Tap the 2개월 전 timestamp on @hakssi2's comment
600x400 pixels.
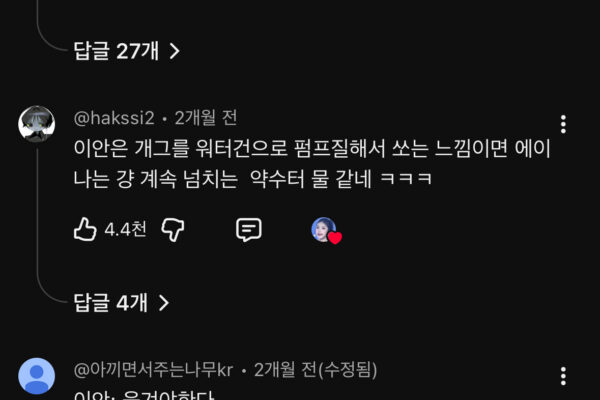pyautogui.click(x=206, y=118)
